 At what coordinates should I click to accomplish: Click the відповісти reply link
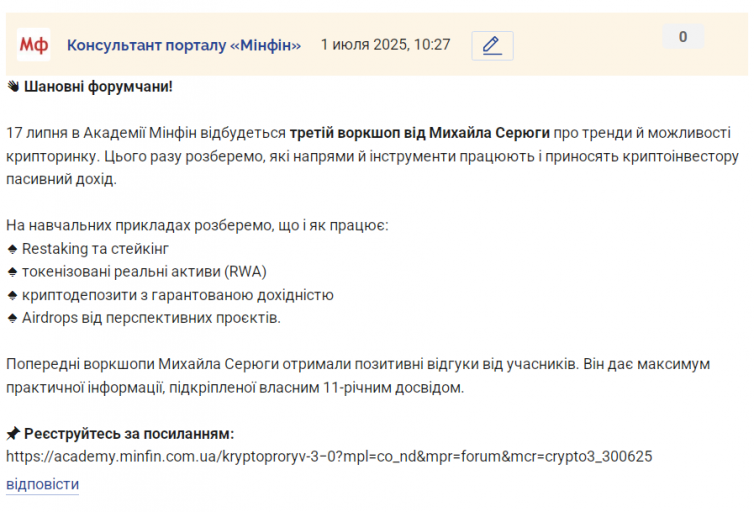pyautogui.click(x=42, y=484)
